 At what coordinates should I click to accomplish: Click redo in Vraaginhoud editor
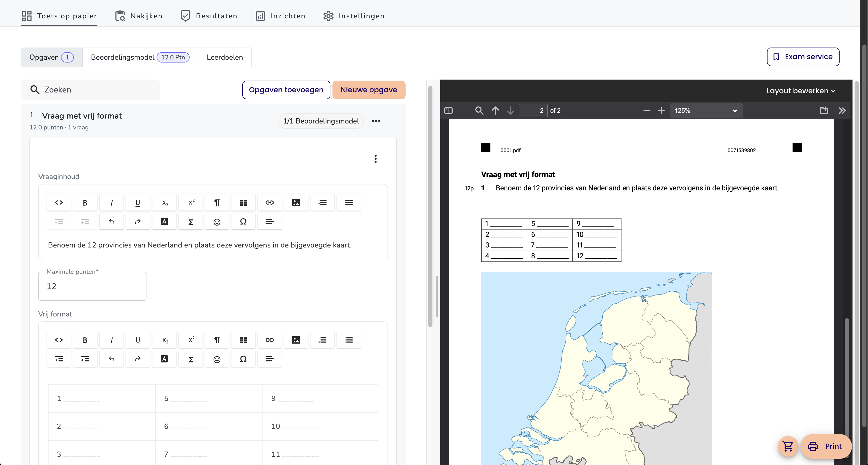[138, 221]
